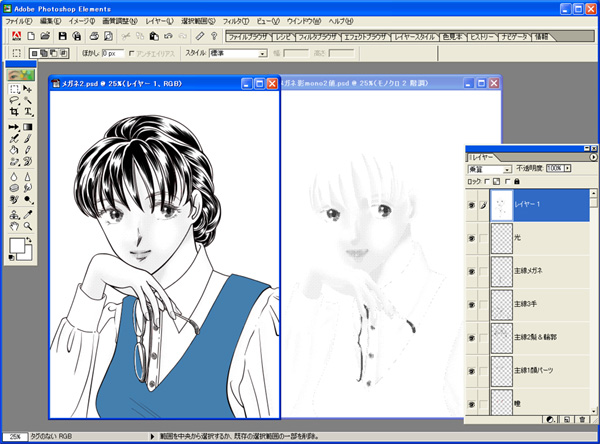Image resolution: width=600 pixels, height=444 pixels.
Task: Toggle the lock transparency checkbox in Layers panel
Action: tap(487, 181)
